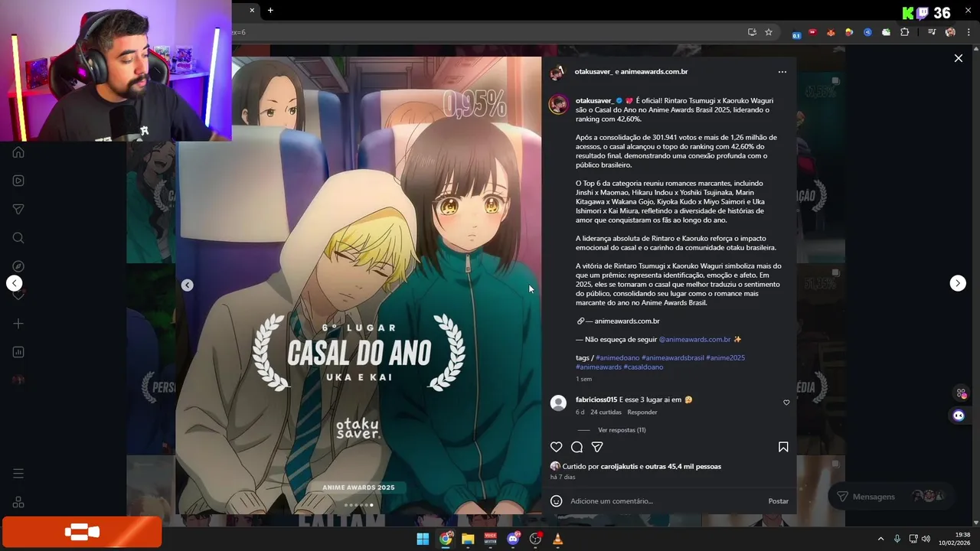Click Responder under fabricioss015 comment
The height and width of the screenshot is (551, 980).
tap(642, 412)
